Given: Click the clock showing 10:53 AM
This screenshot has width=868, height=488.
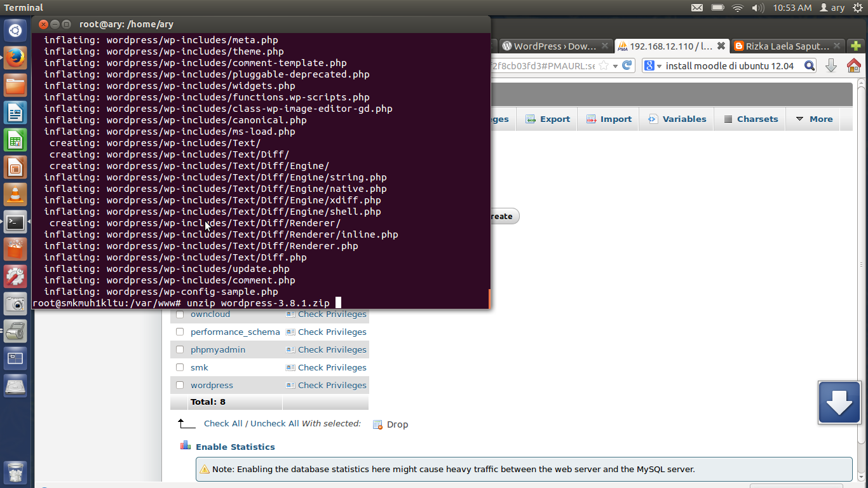Looking at the screenshot, I should pyautogui.click(x=792, y=8).
